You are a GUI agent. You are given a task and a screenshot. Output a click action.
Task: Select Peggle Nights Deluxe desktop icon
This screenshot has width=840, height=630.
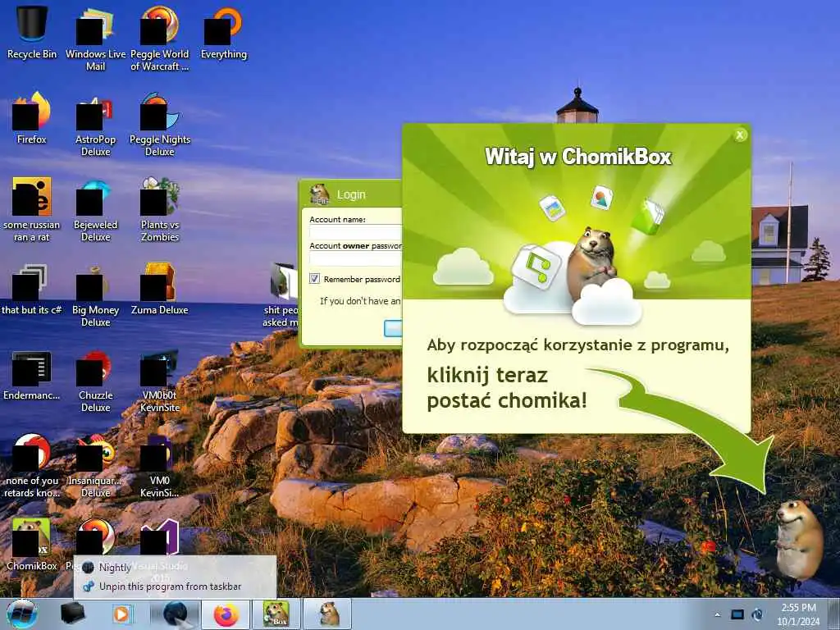[x=160, y=123]
